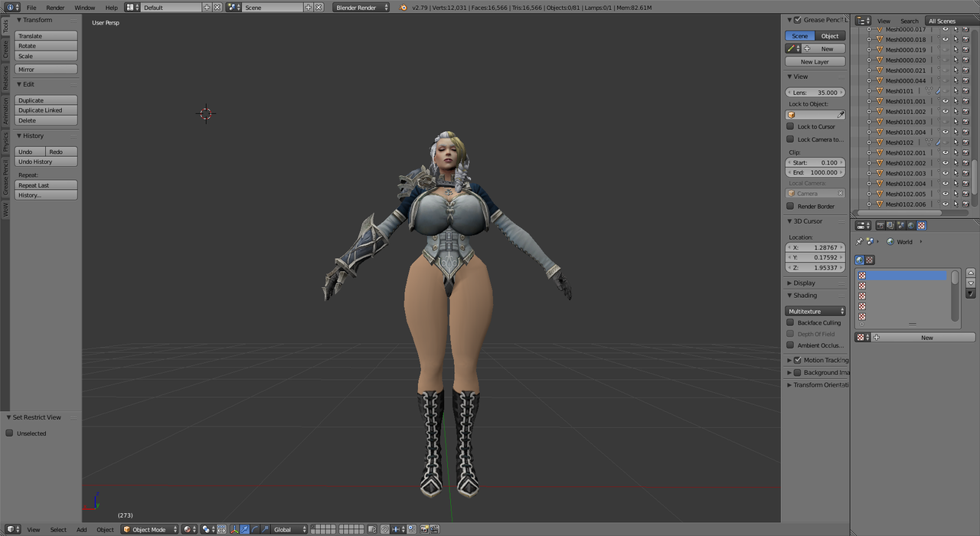
Task: Select the translate manipulator arrow icon
Action: 244,529
